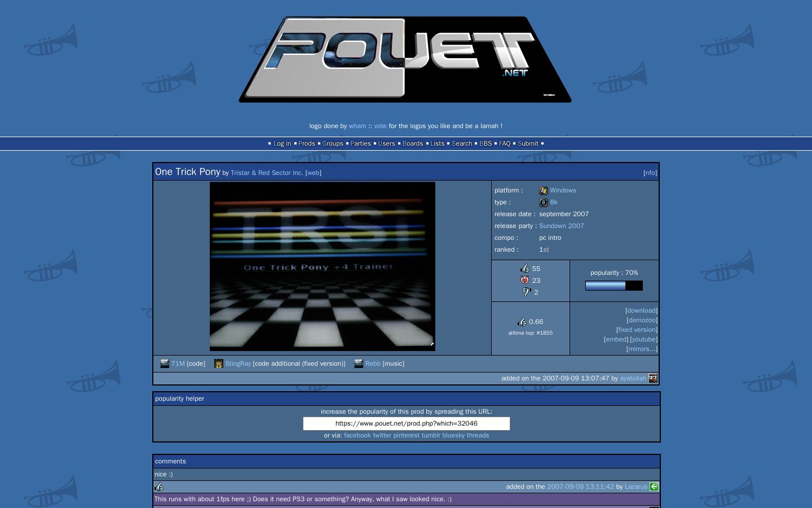Share the prod on bluesky
Viewport: 812px width, 508px height.
click(453, 435)
